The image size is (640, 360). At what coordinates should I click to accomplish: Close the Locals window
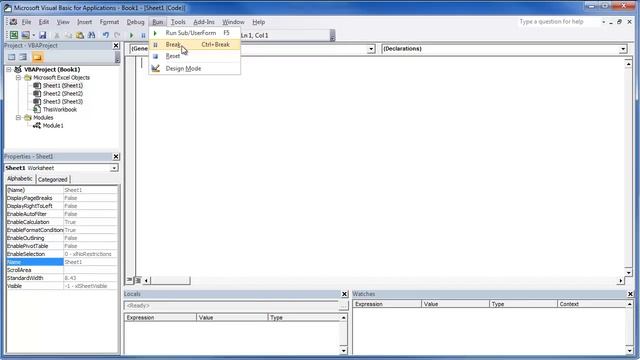click(344, 294)
